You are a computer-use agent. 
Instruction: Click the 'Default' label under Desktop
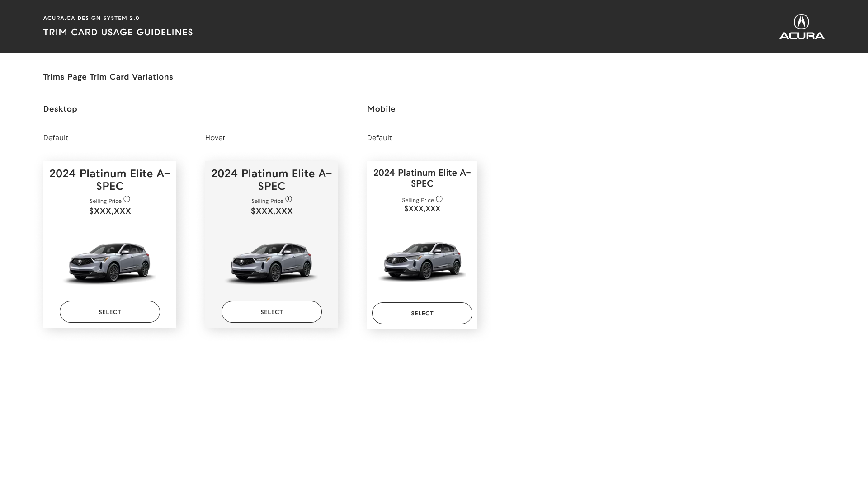tap(56, 138)
